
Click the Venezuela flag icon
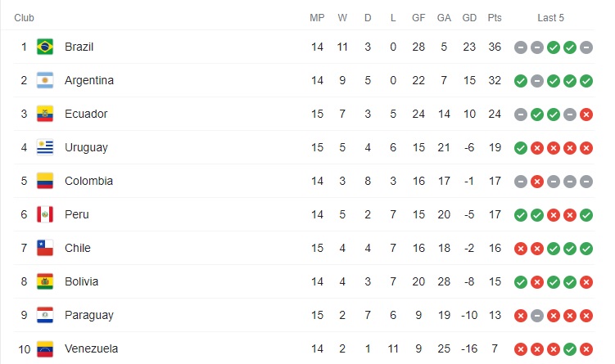tap(45, 349)
